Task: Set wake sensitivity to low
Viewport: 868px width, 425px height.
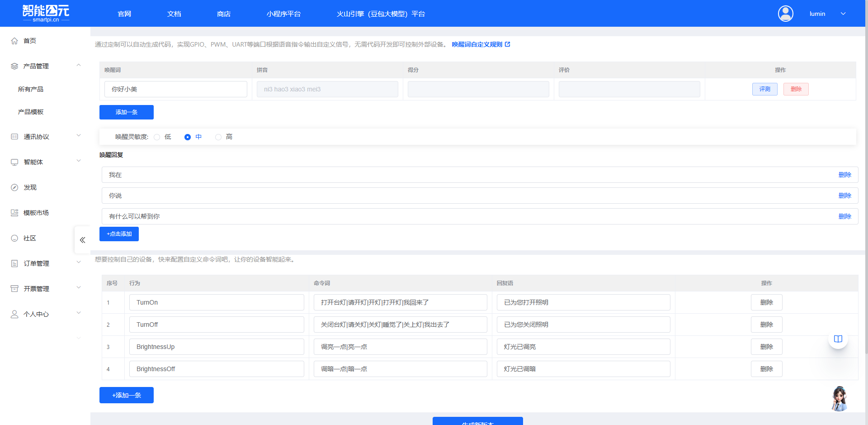Action: pos(157,137)
